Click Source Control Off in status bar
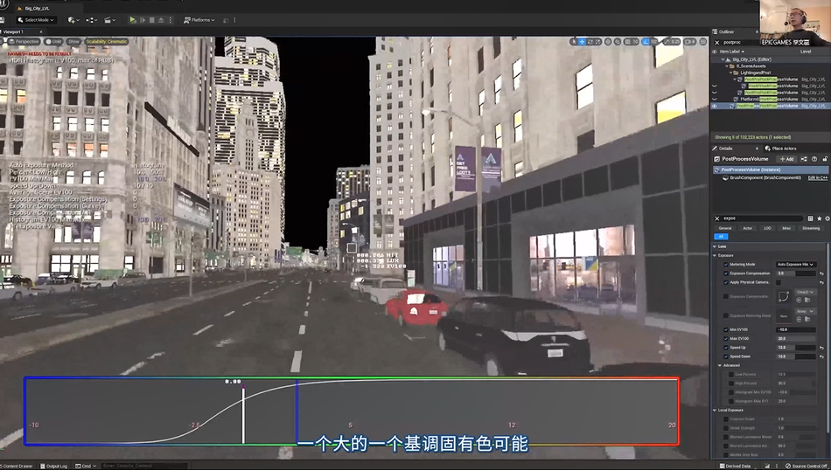This screenshot has height=470, width=832. (807, 466)
